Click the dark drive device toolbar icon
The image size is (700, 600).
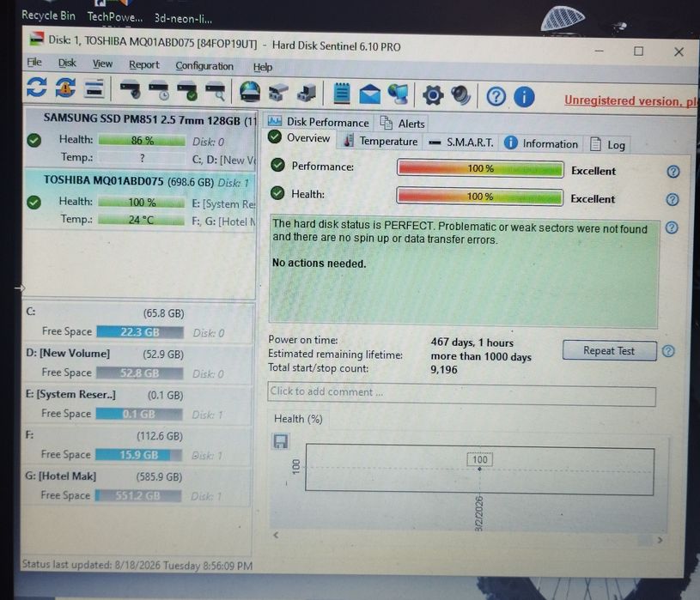307,93
